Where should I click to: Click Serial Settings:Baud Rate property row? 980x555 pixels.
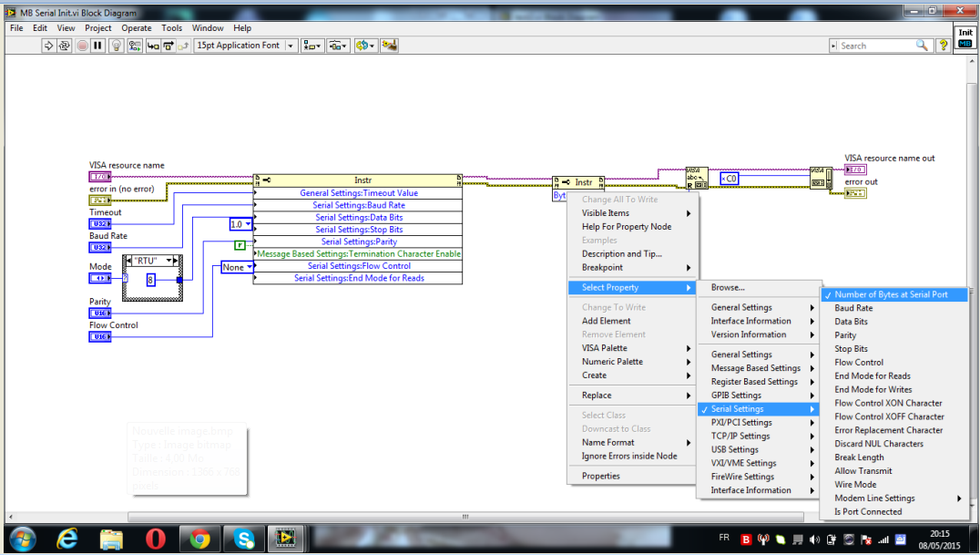pos(358,205)
